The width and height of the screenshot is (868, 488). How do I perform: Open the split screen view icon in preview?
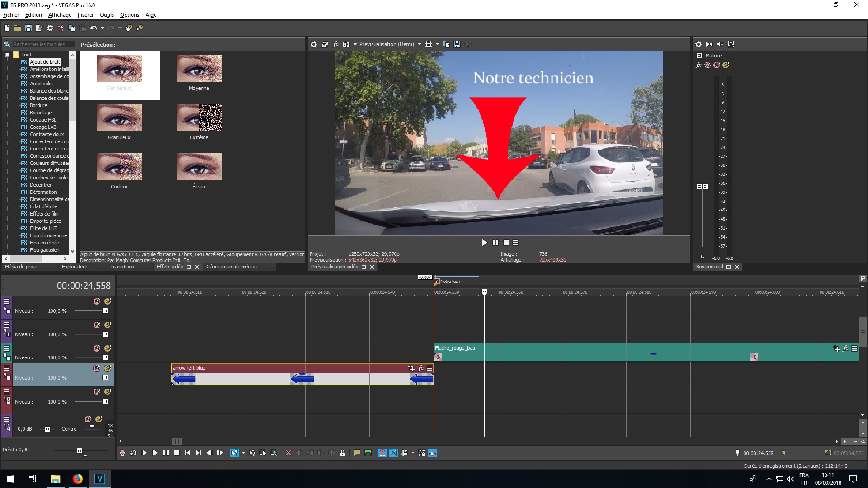346,44
